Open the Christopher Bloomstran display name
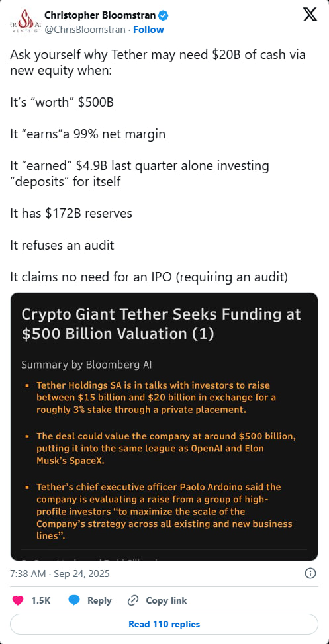The width and height of the screenshot is (329, 644). coord(100,16)
